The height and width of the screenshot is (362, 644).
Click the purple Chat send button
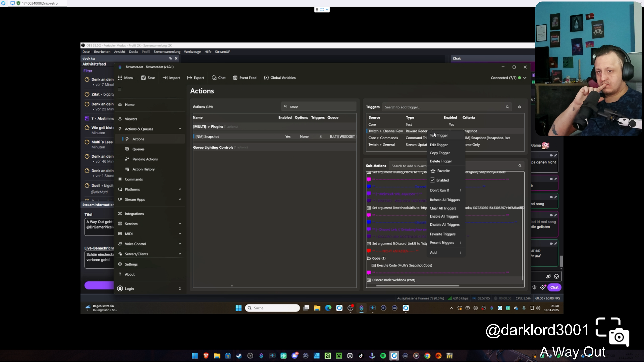[x=554, y=287]
